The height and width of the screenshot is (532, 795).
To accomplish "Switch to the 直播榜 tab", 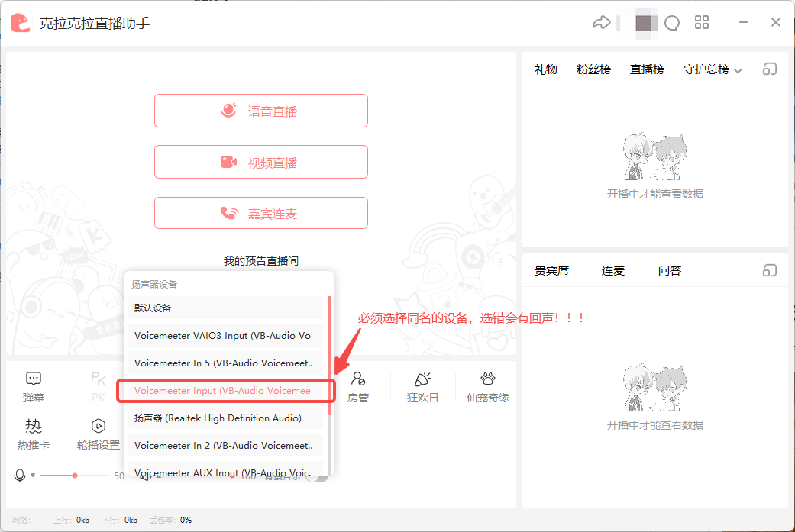I will tap(647, 69).
